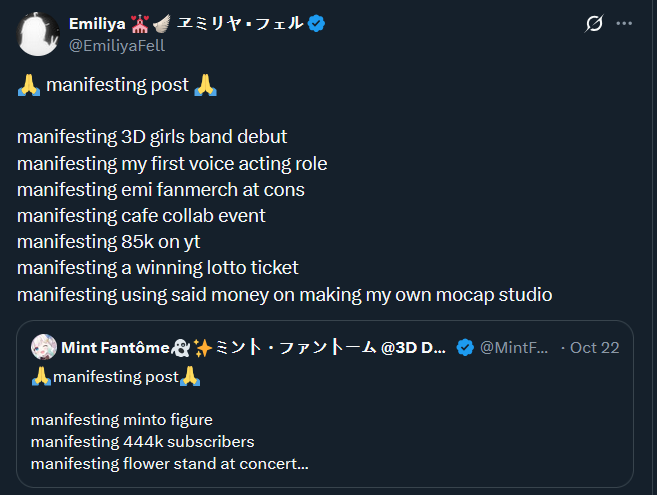Screen dimensions: 657x495
Task: Click the first praying hands emoji in Emiliya's post
Action: 29,85
